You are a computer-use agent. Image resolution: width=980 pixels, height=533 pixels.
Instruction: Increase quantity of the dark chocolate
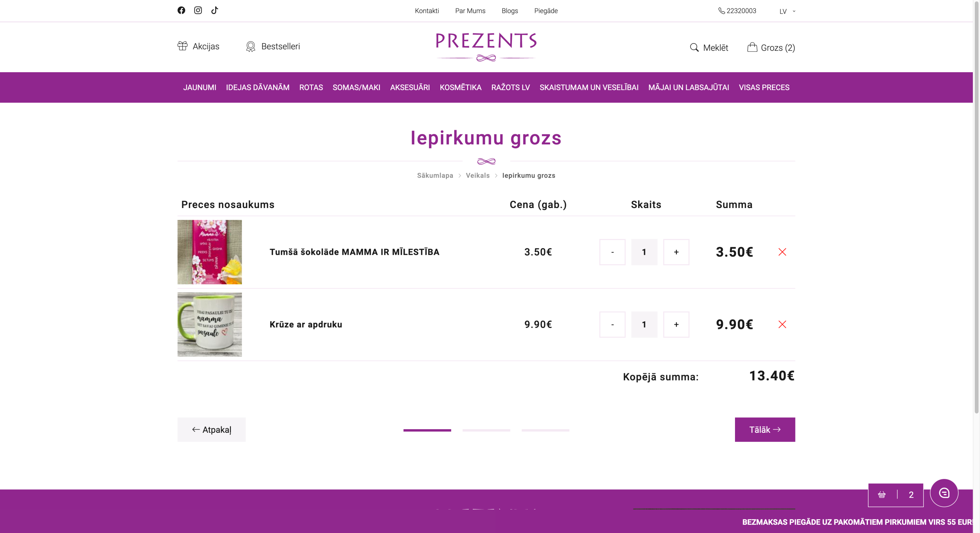[676, 252]
